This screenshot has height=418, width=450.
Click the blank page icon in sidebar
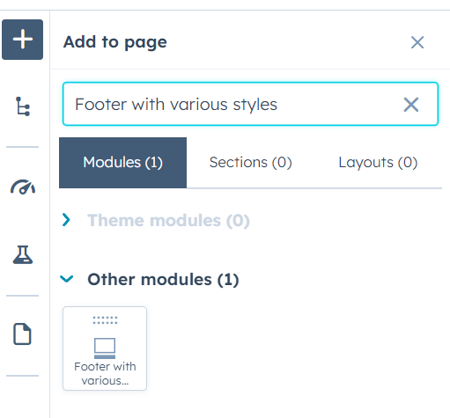click(22, 334)
